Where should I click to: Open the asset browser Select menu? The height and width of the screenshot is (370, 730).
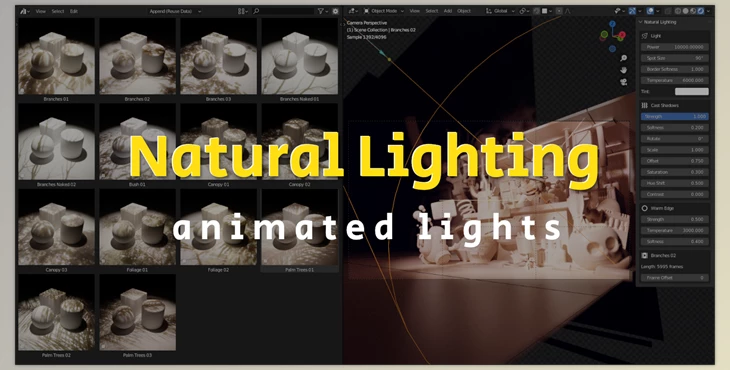pyautogui.click(x=58, y=11)
